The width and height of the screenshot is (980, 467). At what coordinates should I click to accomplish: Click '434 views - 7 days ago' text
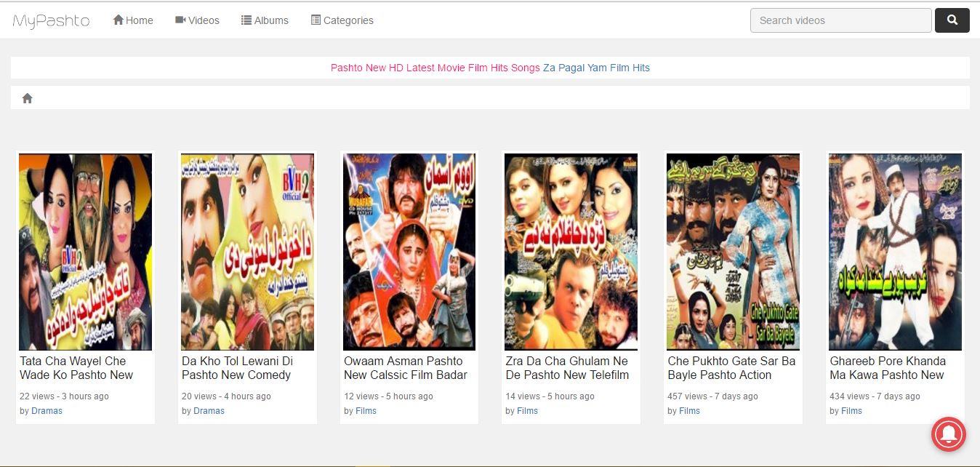(x=875, y=396)
